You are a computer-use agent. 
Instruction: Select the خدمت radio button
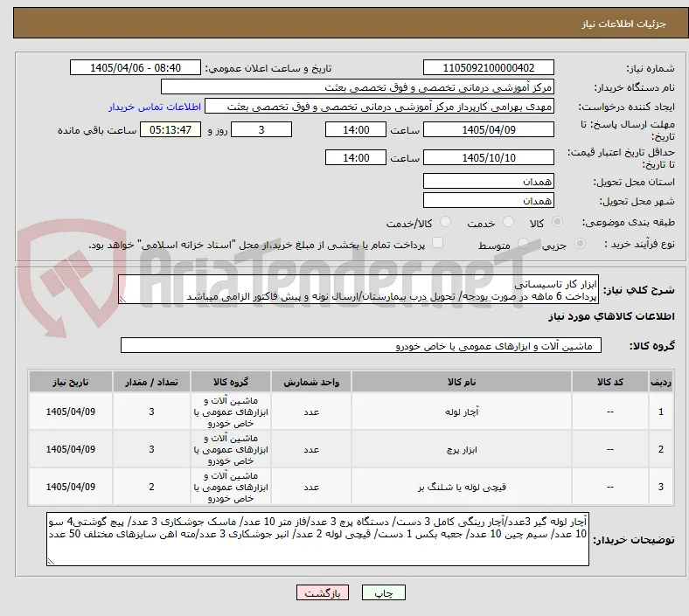tap(508, 222)
